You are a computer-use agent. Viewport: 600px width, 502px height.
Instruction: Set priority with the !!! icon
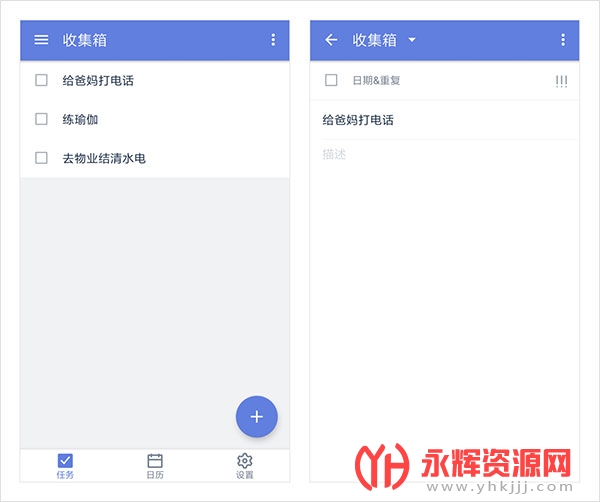(x=561, y=81)
